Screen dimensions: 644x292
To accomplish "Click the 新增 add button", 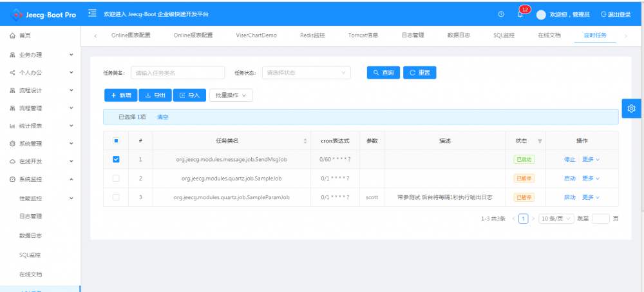I will click(121, 95).
